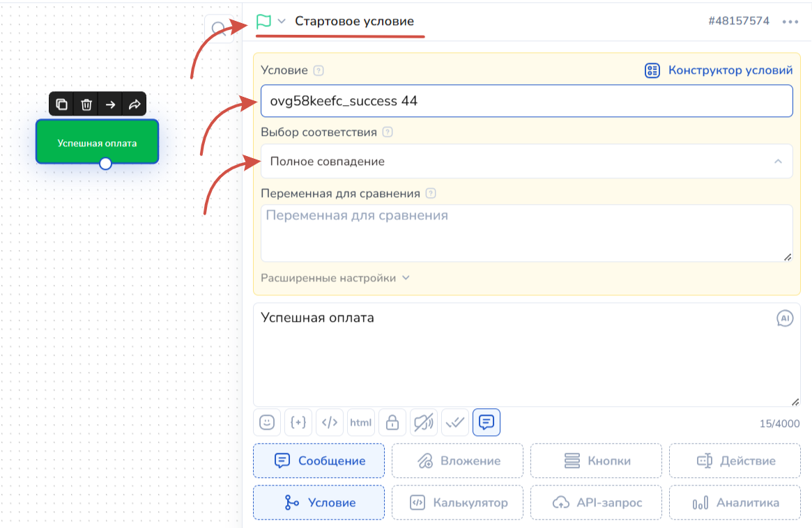Screen dimensions: 812x528
Task: Click the curved share arrow icon
Action: (134, 104)
